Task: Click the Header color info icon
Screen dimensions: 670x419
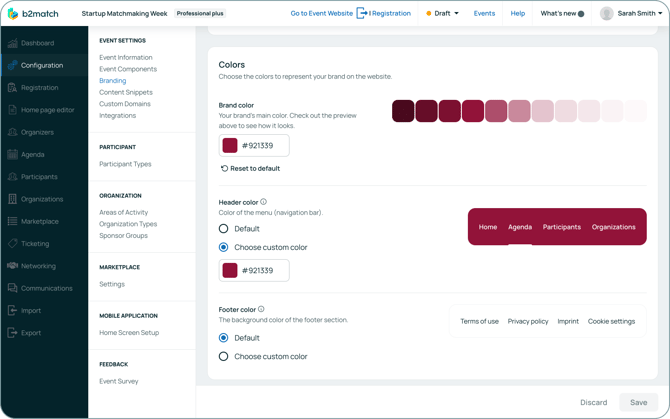Action: [x=264, y=202]
